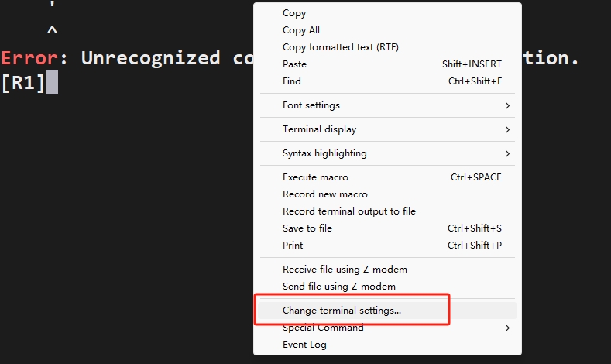
Task: Expand Font settings submenu arrow
Action: click(x=507, y=105)
